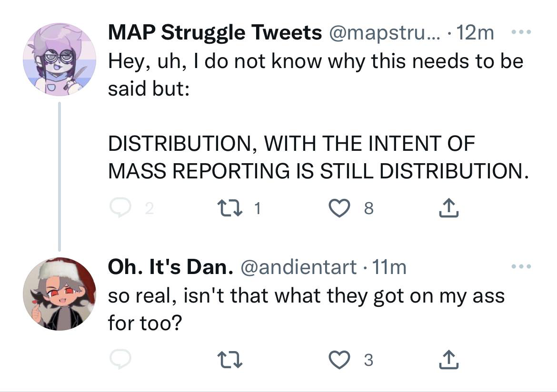Open more options on the first tweet
Image resolution: width=557 pixels, height=392 pixels.
click(x=521, y=32)
